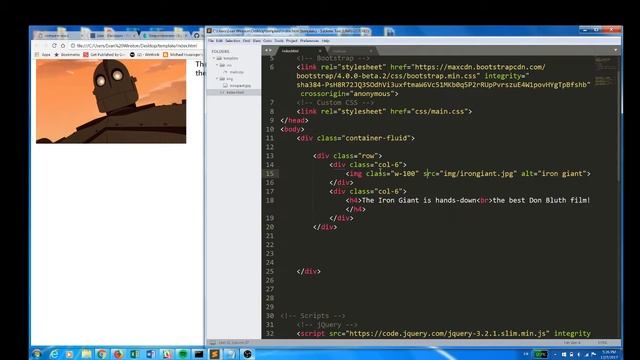Select main.css in the sidebar folder tree
The image size is (640, 360).
[236, 72]
